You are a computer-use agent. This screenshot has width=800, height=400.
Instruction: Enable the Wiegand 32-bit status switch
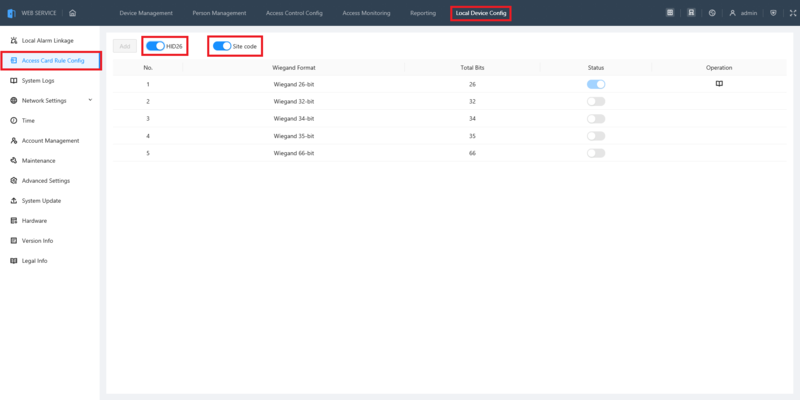(x=596, y=102)
